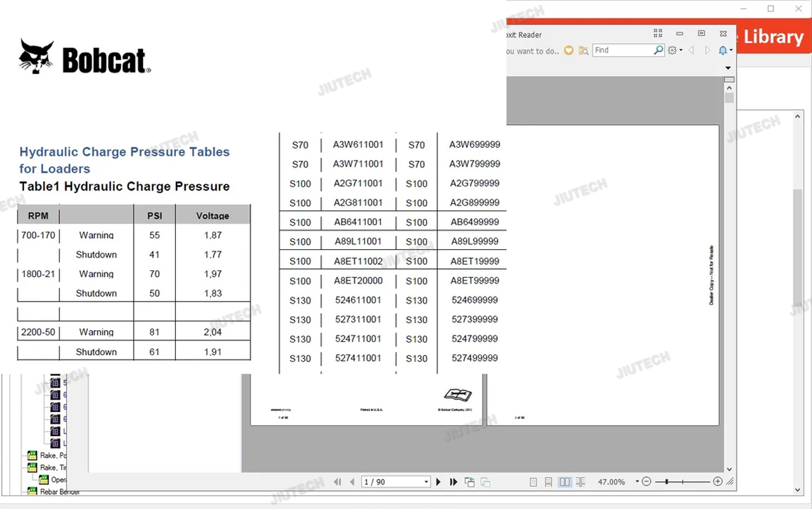Click the Bobcat logo
The height and width of the screenshot is (509, 812).
(85, 57)
